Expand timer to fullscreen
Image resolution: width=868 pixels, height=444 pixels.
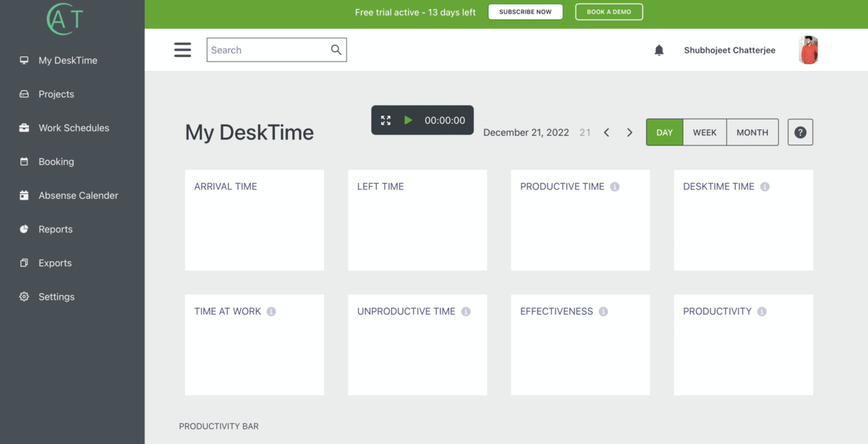tap(386, 121)
